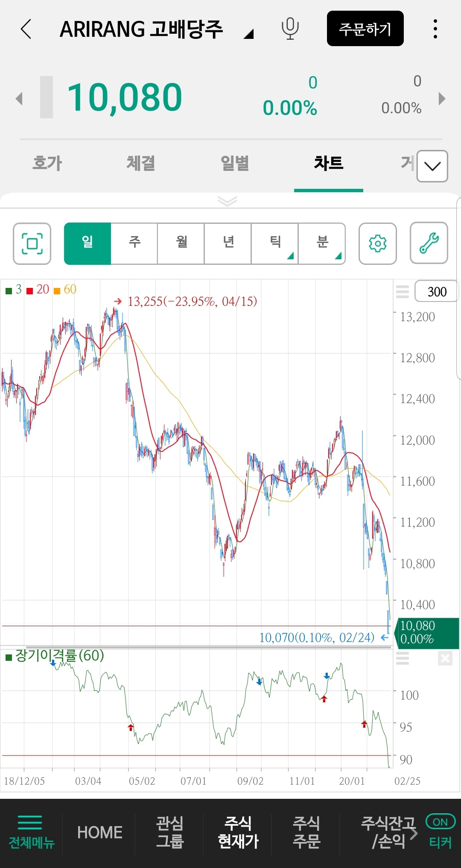Switch to the 체결 tab

click(x=141, y=163)
